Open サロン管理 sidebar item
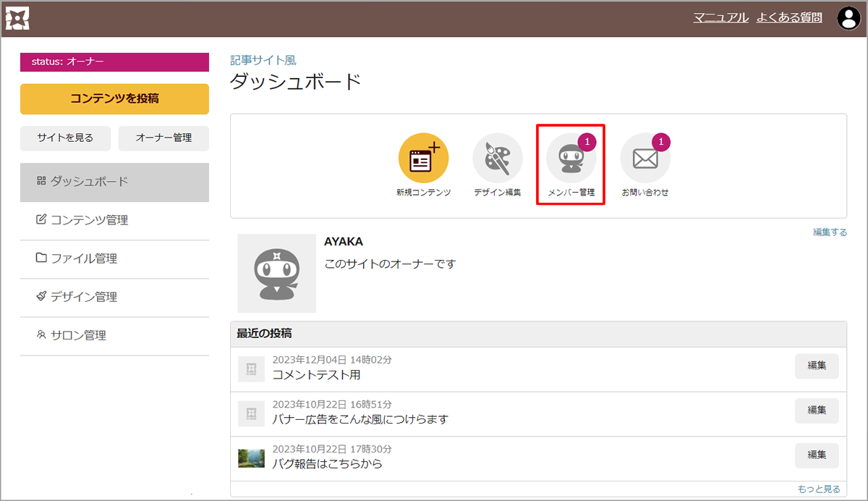868x501 pixels. tap(114, 335)
